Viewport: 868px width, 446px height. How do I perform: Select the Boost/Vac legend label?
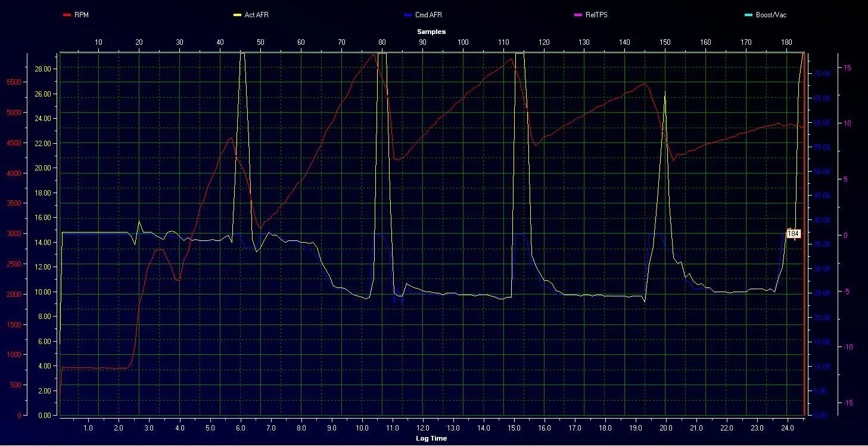[771, 15]
